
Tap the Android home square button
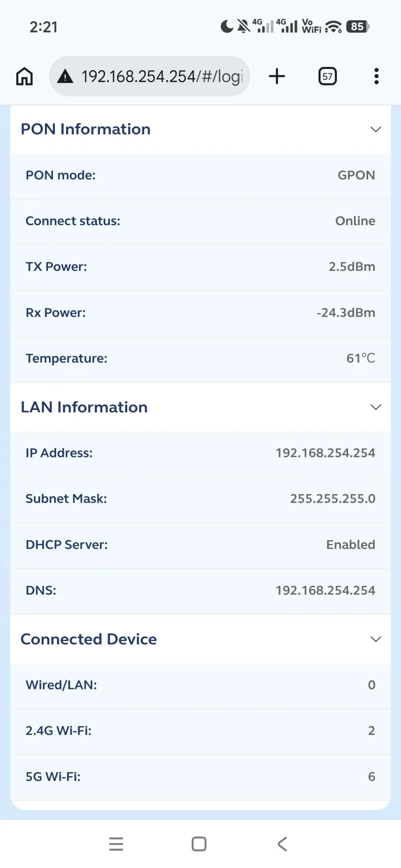pos(199,844)
